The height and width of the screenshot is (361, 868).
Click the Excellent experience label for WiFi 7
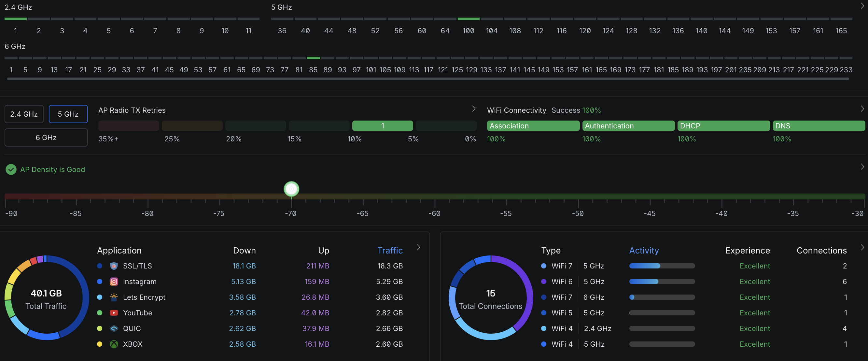pyautogui.click(x=755, y=266)
